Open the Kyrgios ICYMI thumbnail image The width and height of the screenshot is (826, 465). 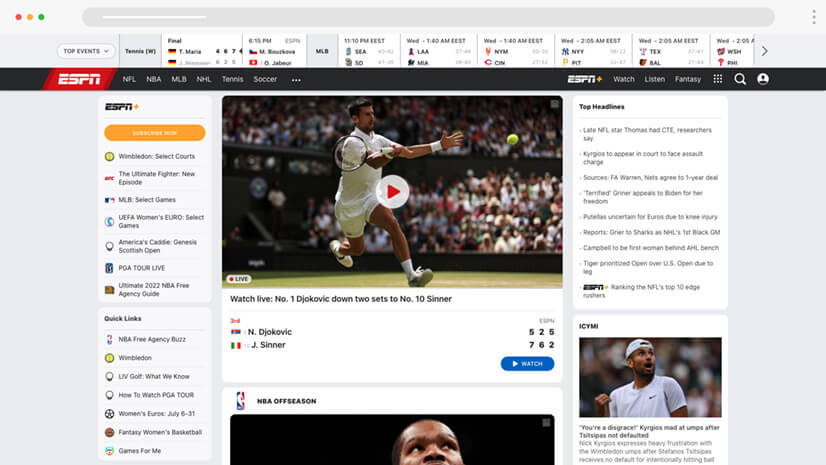coord(649,377)
